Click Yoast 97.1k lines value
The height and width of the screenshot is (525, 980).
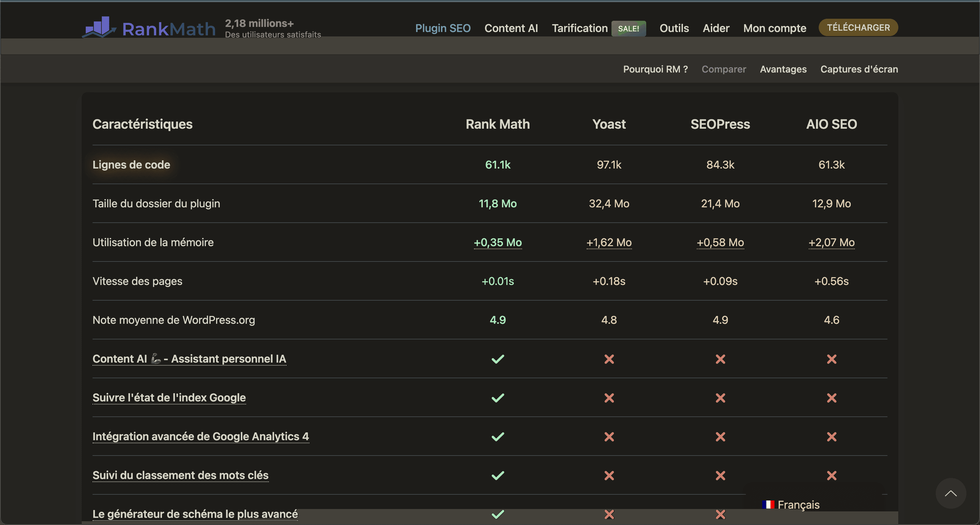[x=609, y=164]
